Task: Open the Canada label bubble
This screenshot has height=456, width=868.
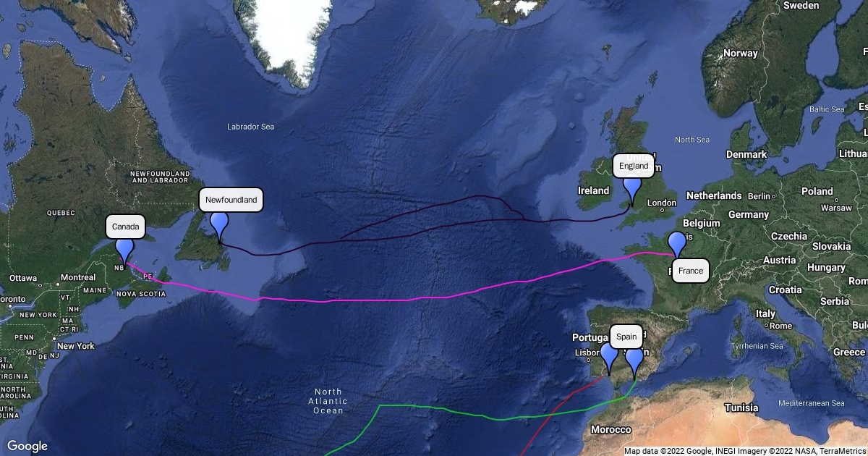Action: [126, 227]
